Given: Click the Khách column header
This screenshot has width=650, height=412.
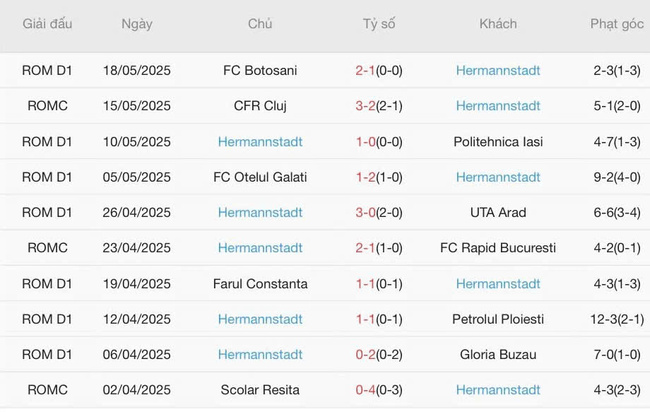Looking at the screenshot, I should click(498, 24).
